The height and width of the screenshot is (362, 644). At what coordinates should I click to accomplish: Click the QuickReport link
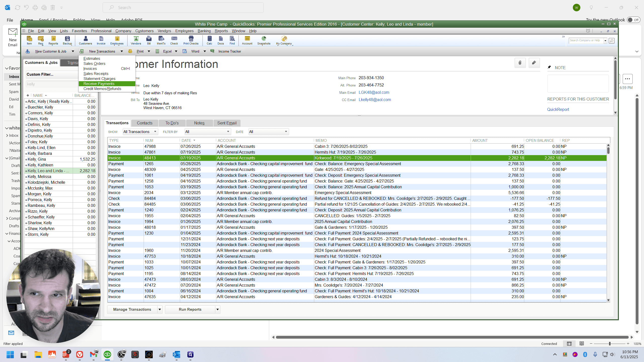pyautogui.click(x=558, y=109)
